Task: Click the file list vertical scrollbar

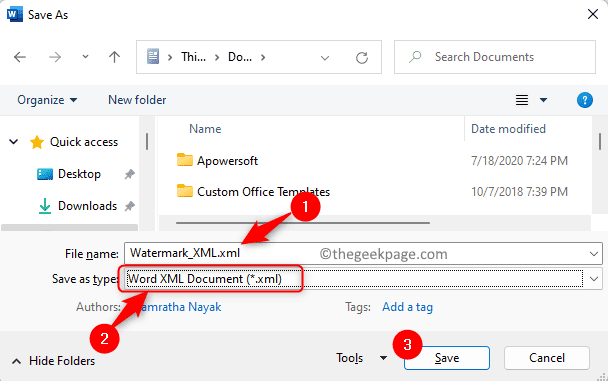Action: [x=600, y=141]
